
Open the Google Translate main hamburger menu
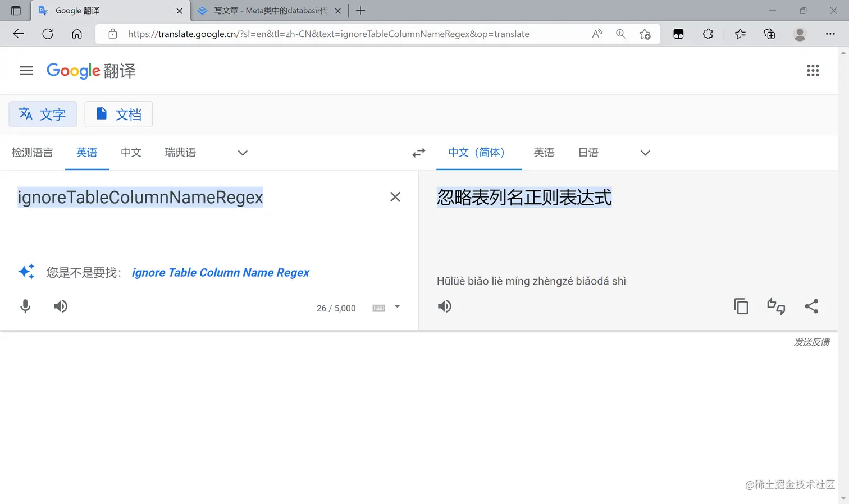tap(26, 71)
